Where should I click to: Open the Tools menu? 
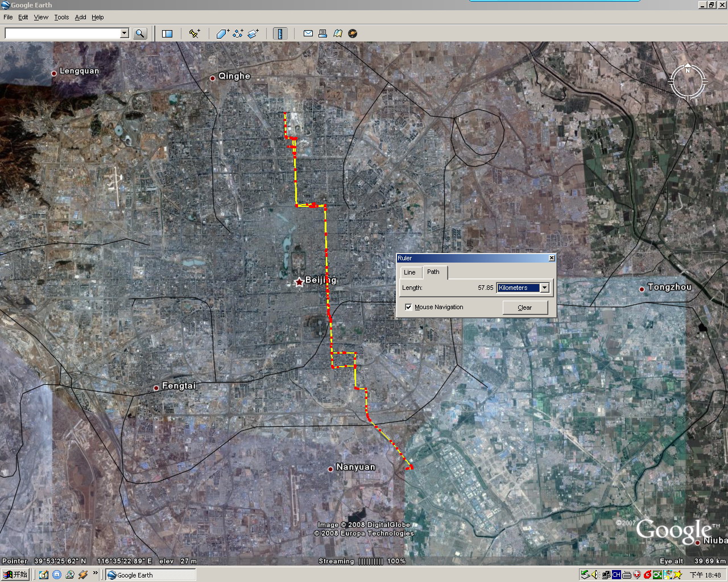61,17
